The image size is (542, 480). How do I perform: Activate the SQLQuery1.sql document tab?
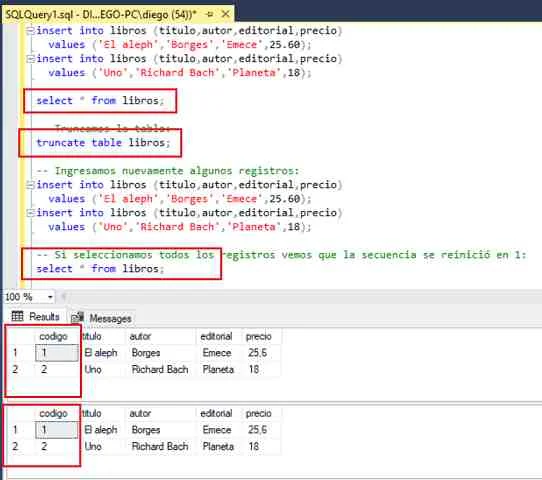101,15
